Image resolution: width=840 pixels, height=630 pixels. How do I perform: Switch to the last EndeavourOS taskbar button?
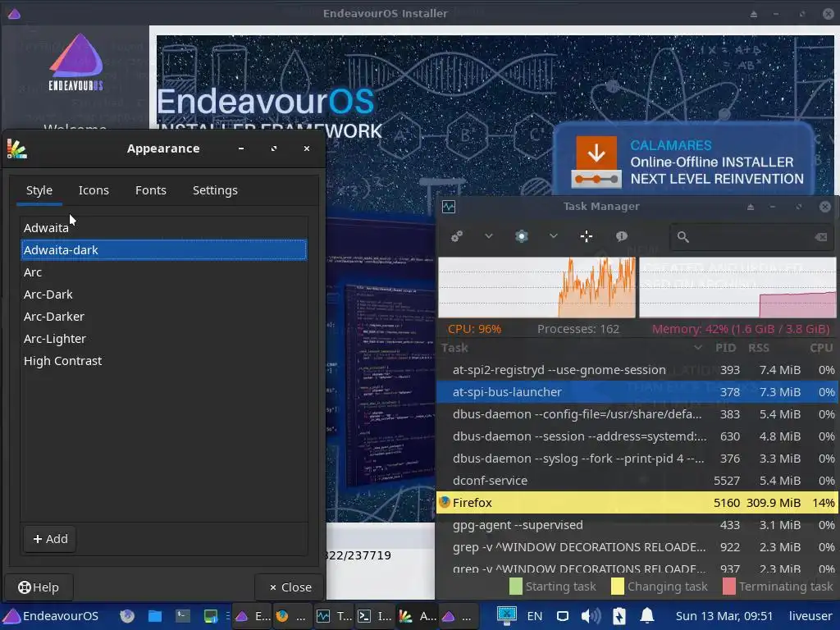click(x=457, y=616)
